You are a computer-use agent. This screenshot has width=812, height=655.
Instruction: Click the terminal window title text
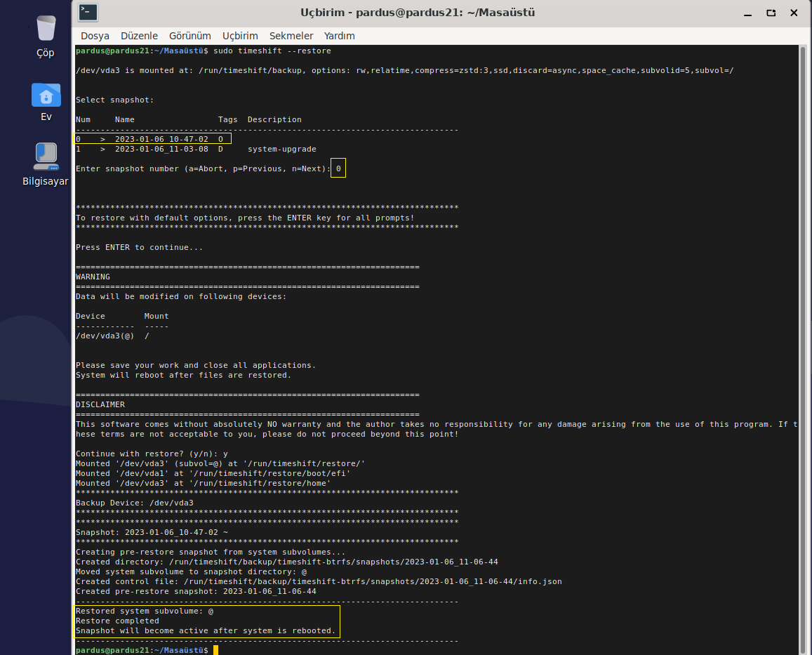coord(418,13)
